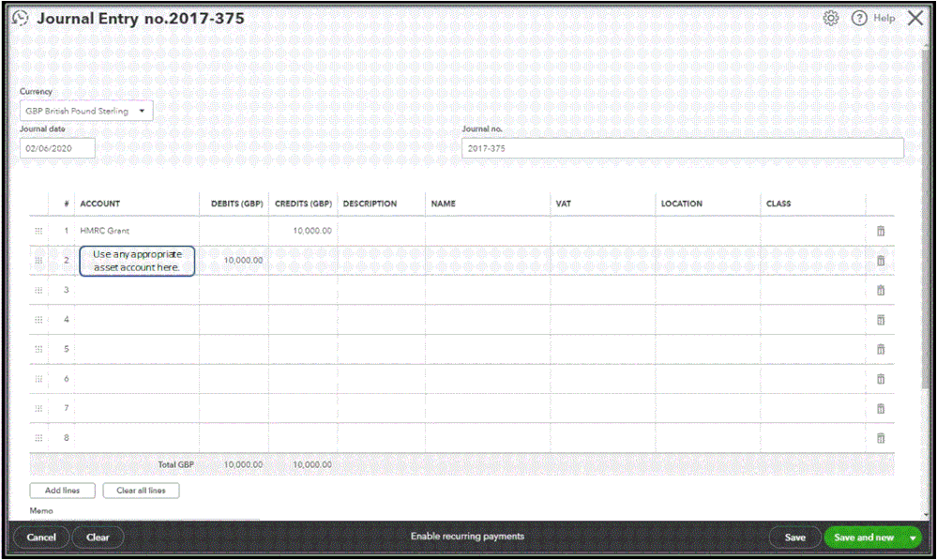Close the journal entry window
Image resolution: width=937 pixels, height=560 pixels.
tap(914, 18)
